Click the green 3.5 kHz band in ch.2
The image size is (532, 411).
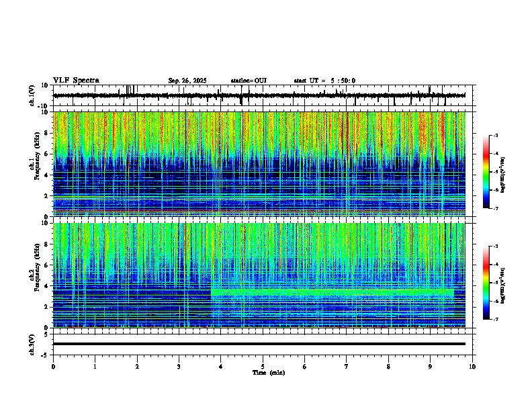(x=332, y=292)
